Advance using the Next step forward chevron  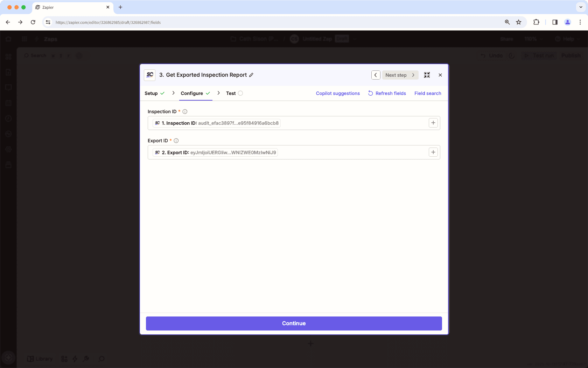(413, 75)
